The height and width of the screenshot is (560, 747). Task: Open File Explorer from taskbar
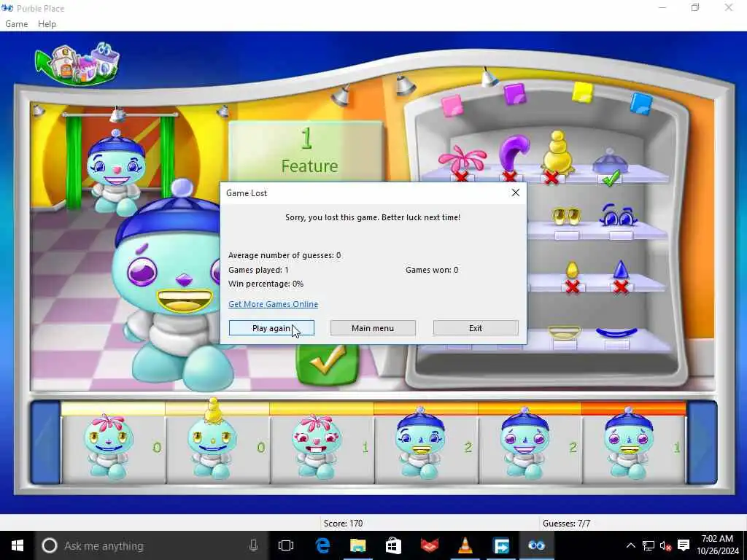click(357, 545)
